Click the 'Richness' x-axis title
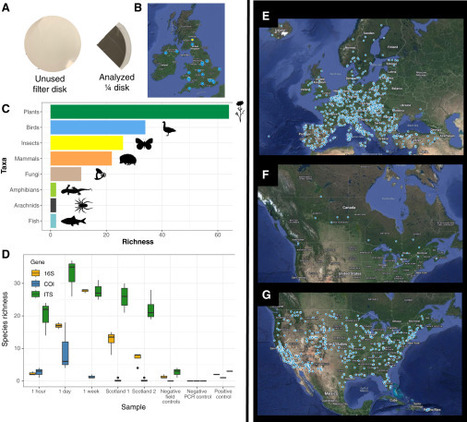The width and height of the screenshot is (467, 422). [x=138, y=242]
